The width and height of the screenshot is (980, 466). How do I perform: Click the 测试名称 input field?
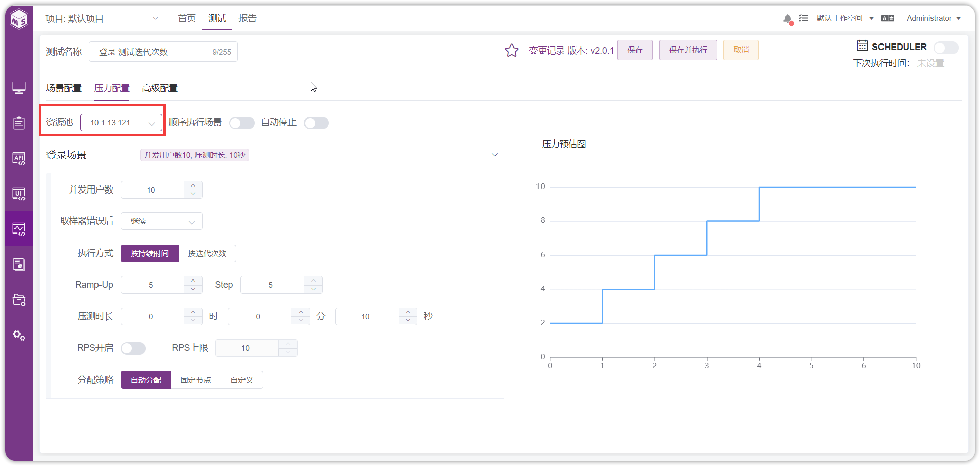pos(163,52)
